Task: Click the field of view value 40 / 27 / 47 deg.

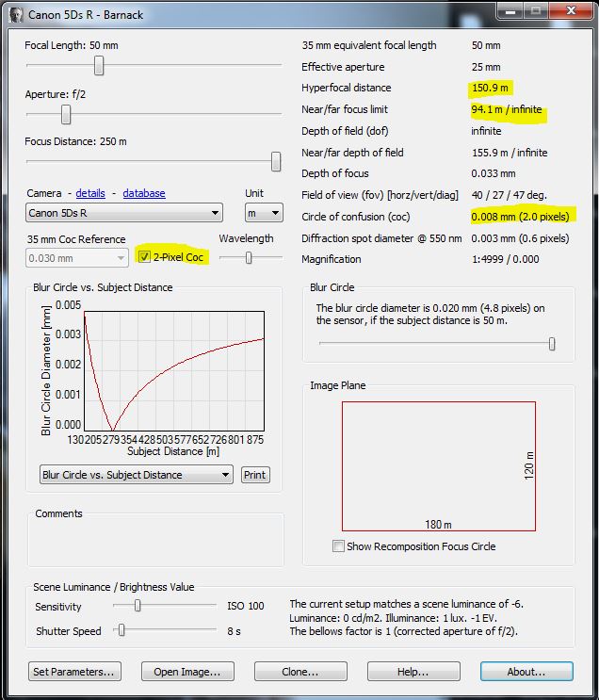Action: pos(510,195)
